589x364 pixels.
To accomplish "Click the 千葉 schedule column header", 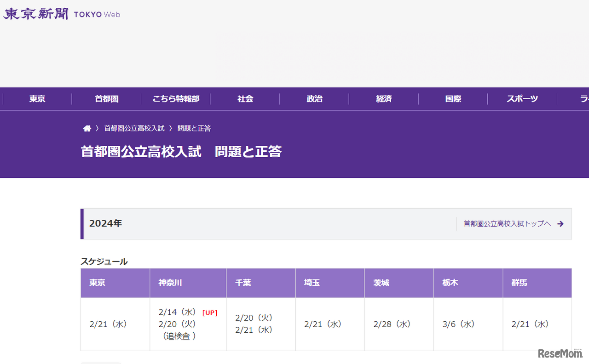I will 243,283.
